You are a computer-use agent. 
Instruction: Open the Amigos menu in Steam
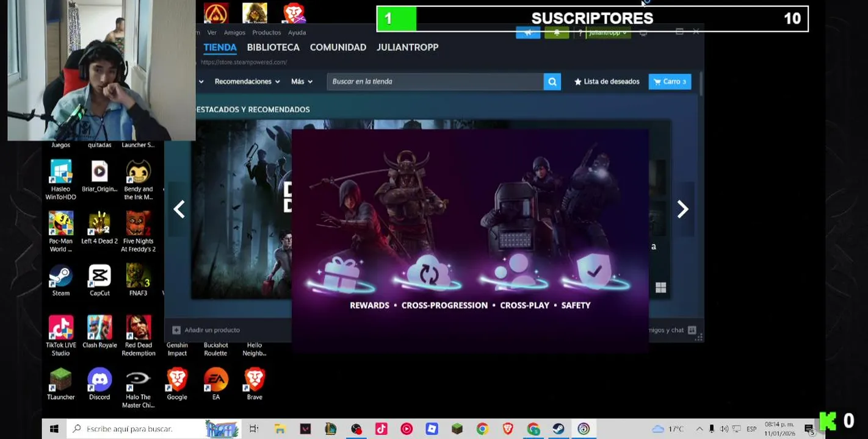pos(234,32)
